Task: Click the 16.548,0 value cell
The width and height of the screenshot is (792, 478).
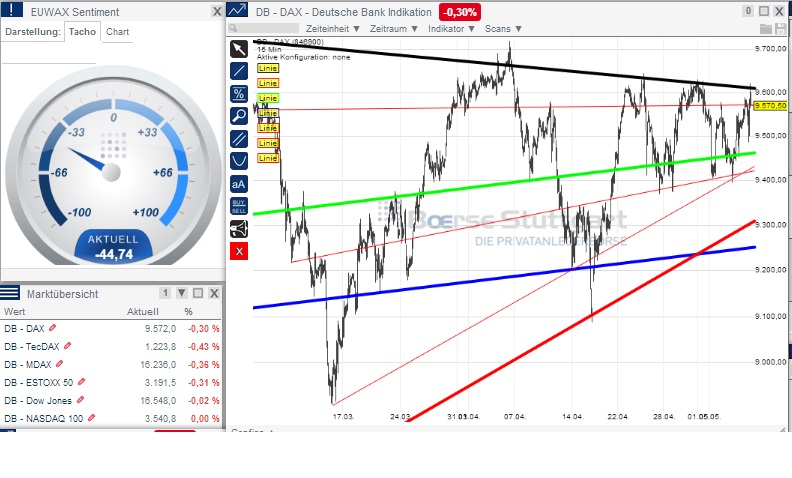Action: click(158, 401)
